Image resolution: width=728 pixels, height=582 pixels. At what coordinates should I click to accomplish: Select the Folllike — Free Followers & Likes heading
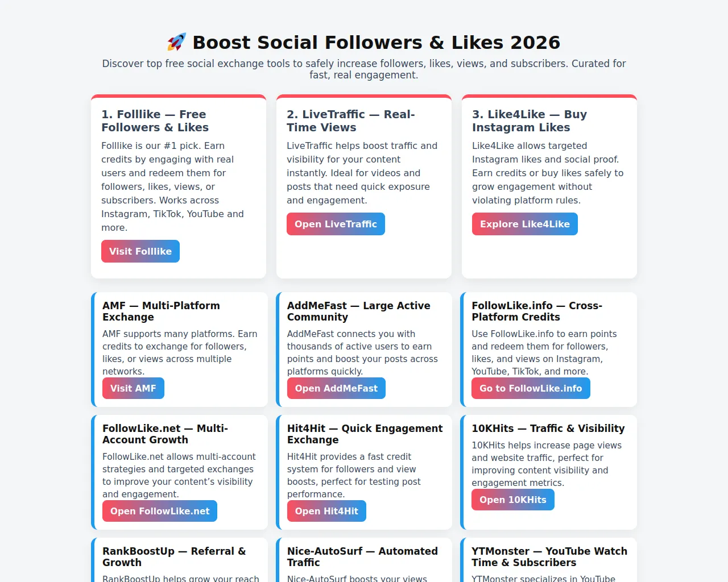pos(155,121)
